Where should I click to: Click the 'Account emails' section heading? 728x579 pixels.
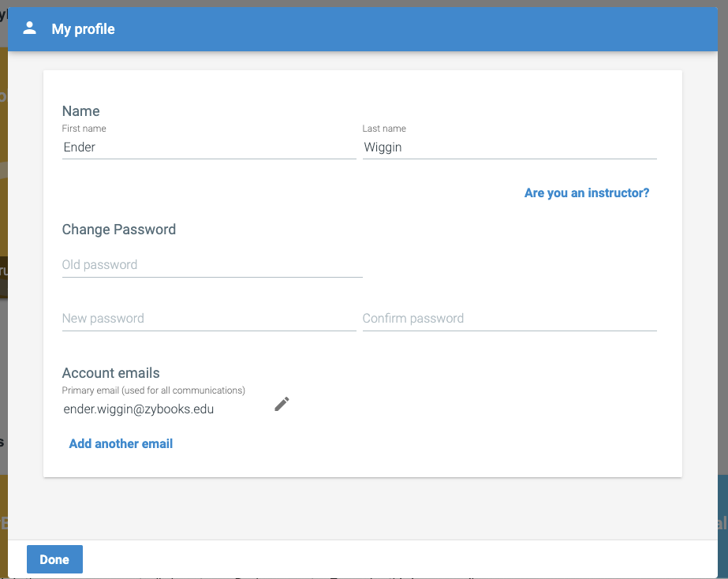tap(110, 373)
